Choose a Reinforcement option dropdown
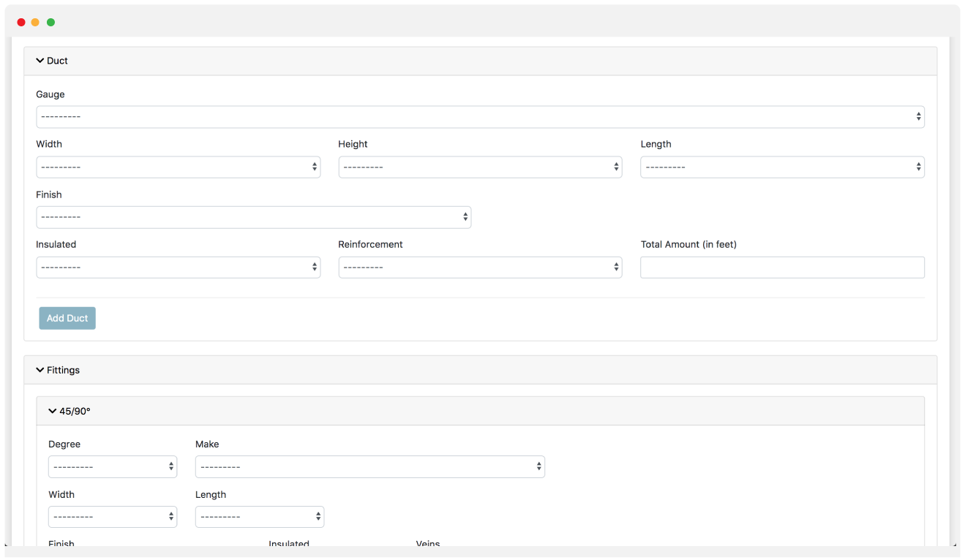 click(480, 268)
